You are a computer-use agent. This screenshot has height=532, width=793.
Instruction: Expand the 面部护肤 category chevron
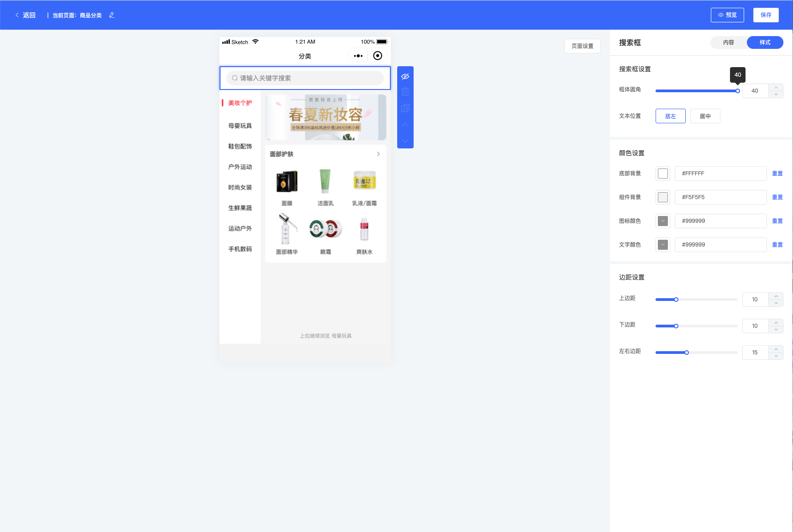[378, 154]
